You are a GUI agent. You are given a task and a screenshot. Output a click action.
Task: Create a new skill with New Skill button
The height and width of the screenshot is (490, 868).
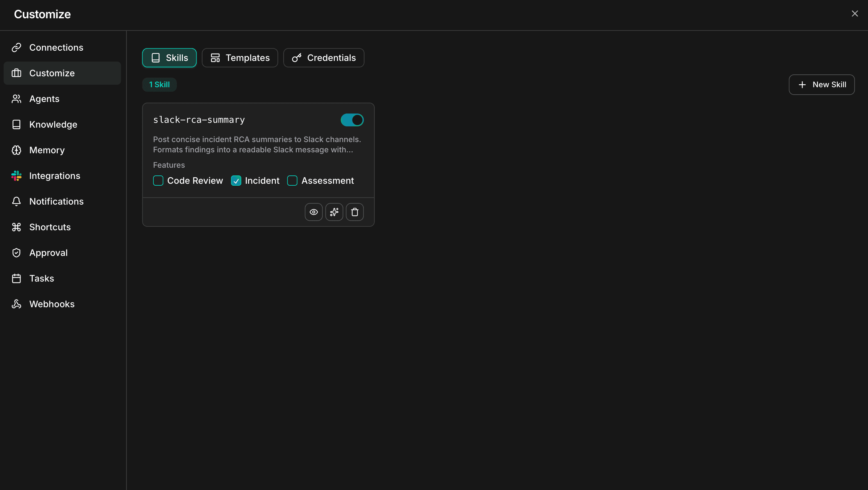[x=821, y=85]
